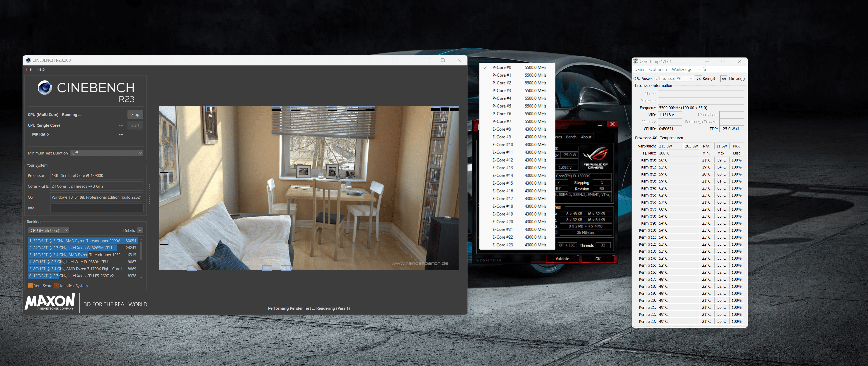The image size is (868, 366).
Task: Open the Optionen menu in Core Temp
Action: click(658, 69)
